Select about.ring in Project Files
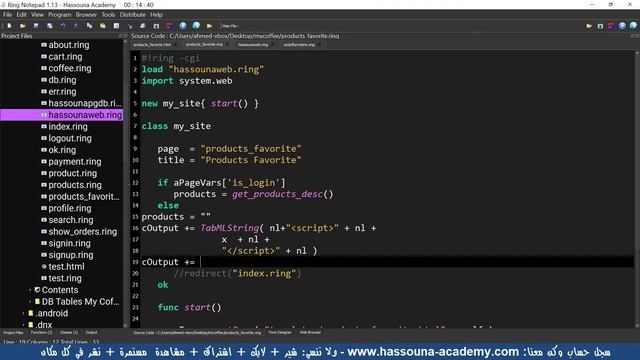 click(69, 45)
